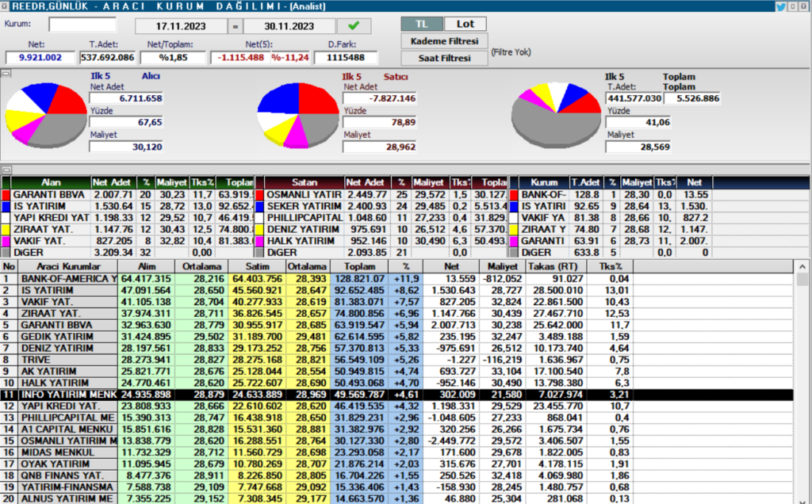Click the application icon in the title bar

tap(6, 6)
